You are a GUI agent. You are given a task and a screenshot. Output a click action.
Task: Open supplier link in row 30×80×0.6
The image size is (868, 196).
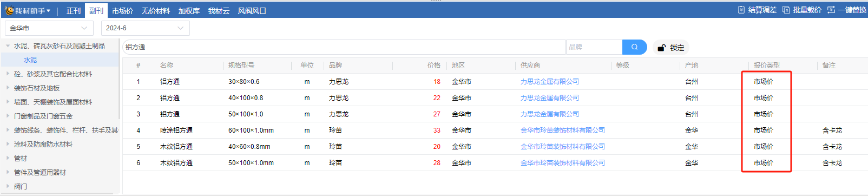point(549,82)
